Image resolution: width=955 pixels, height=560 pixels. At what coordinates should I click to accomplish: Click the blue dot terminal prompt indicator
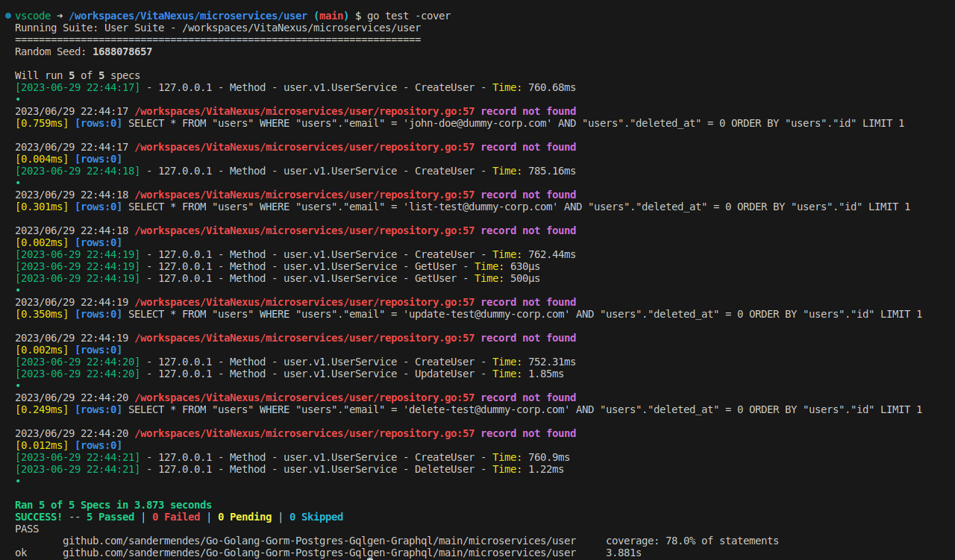[7, 16]
